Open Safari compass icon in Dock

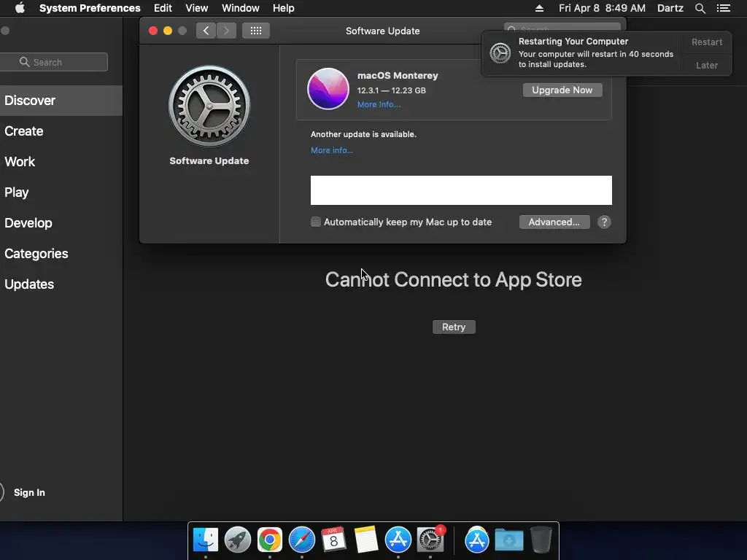click(x=301, y=540)
